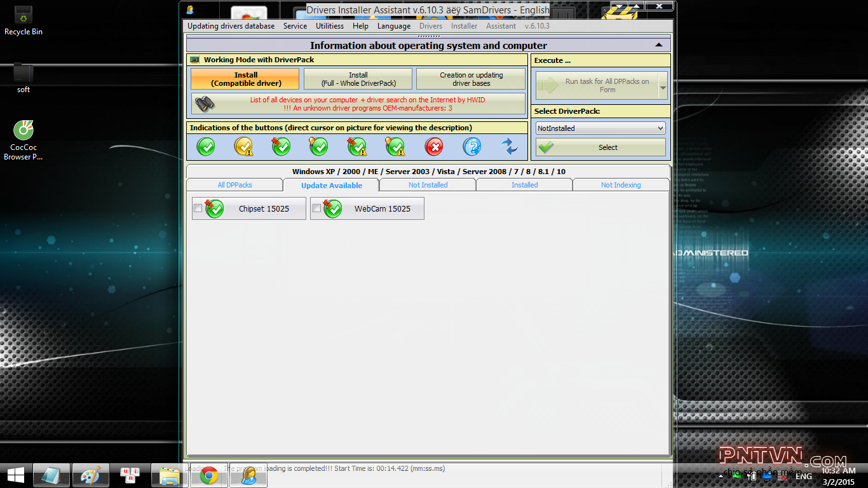Open the Recycle Bin desktop icon
This screenshot has width=868, height=488.
[x=24, y=20]
